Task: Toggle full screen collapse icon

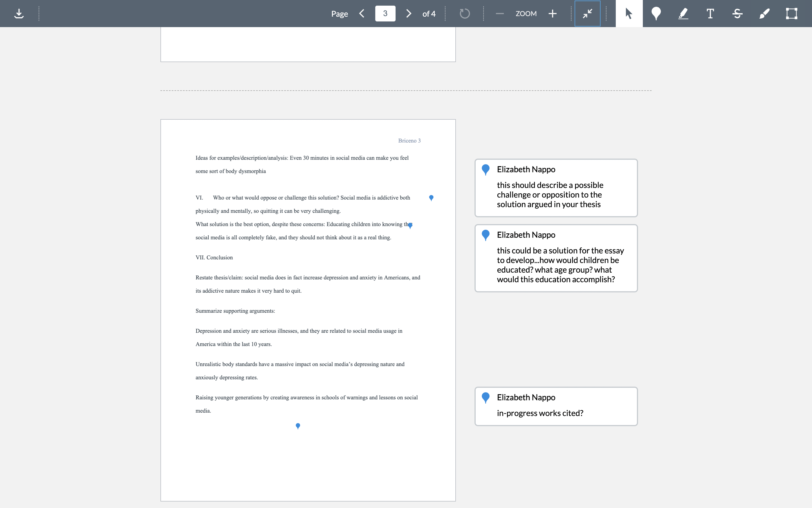Action: coord(588,14)
